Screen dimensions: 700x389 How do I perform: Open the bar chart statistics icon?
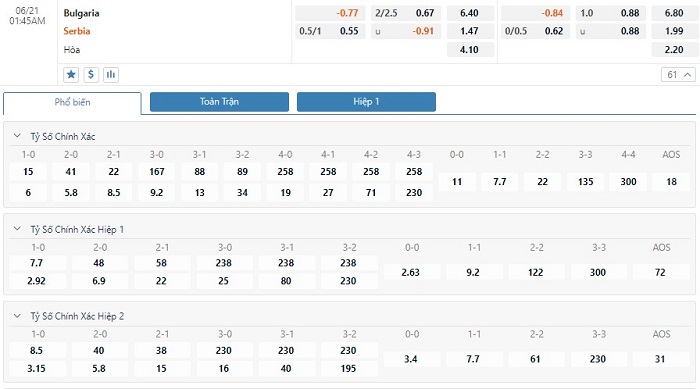[111, 75]
